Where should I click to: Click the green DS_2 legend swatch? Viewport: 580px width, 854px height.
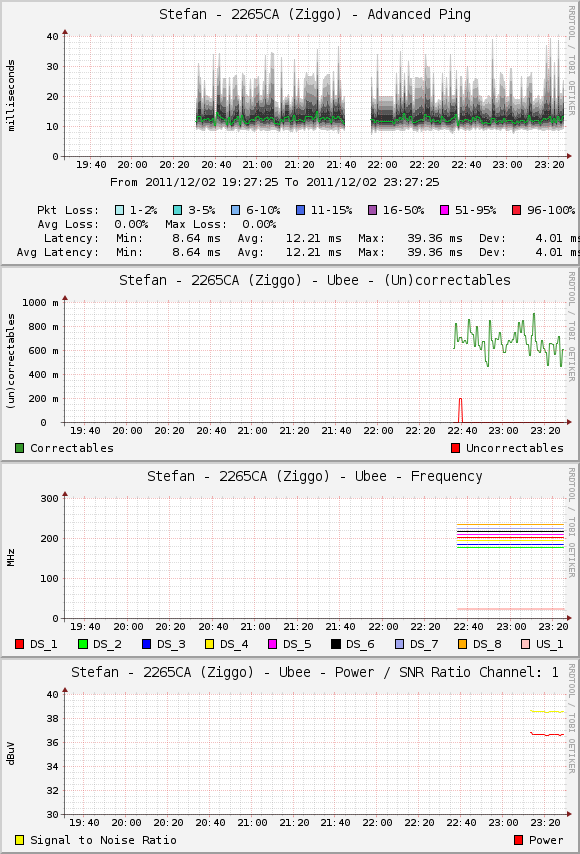(83, 644)
